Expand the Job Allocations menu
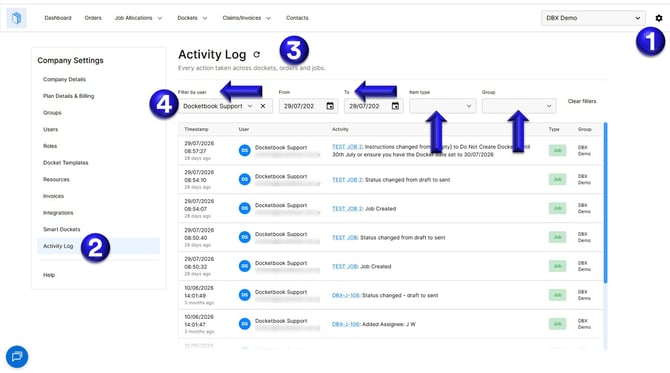 pyautogui.click(x=138, y=18)
